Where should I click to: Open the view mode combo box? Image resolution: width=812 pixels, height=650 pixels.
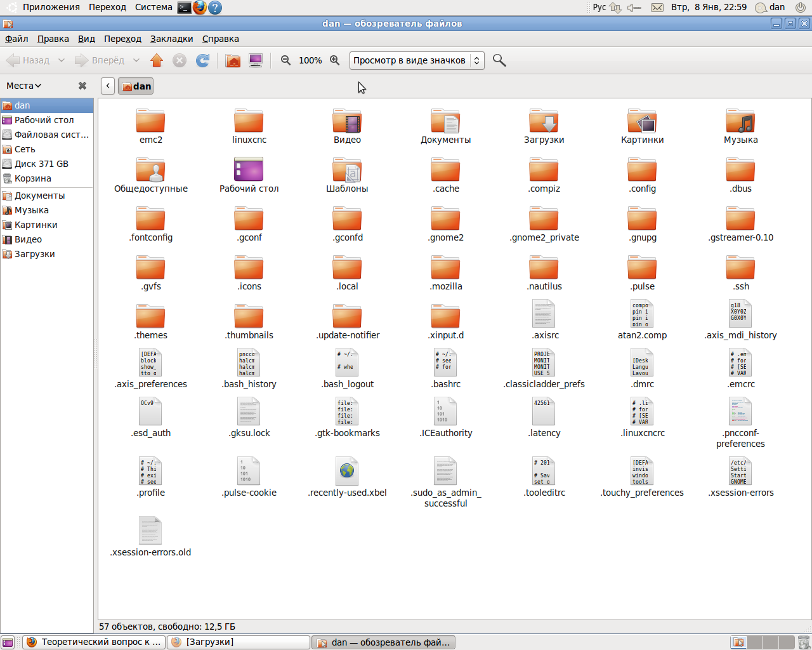417,60
